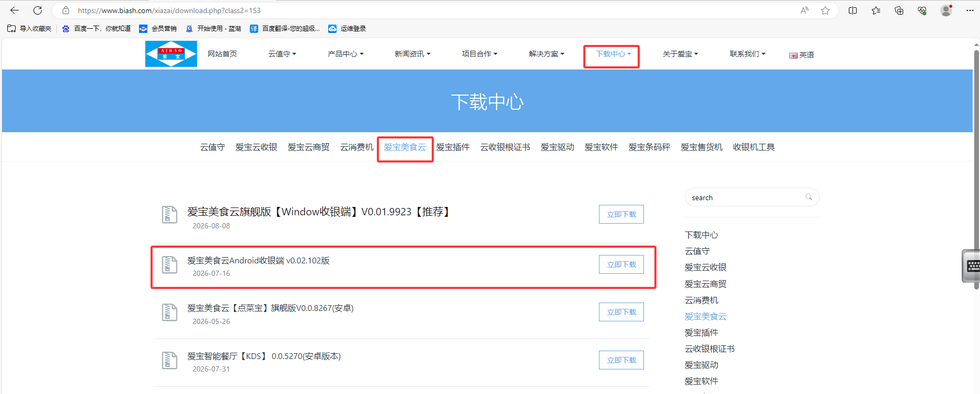Select the 爱宝云收银 category tab
The width and height of the screenshot is (980, 394).
point(256,147)
